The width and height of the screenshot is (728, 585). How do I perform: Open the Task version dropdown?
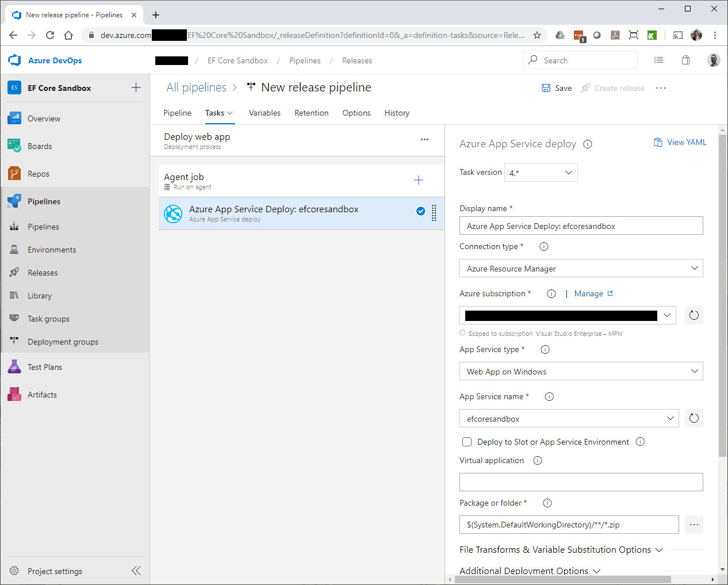click(x=541, y=173)
